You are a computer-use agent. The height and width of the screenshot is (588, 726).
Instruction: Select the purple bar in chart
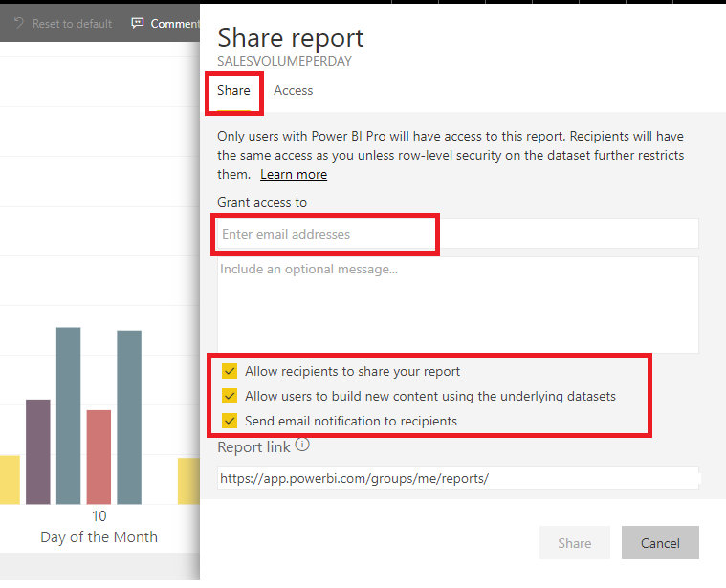point(38,451)
